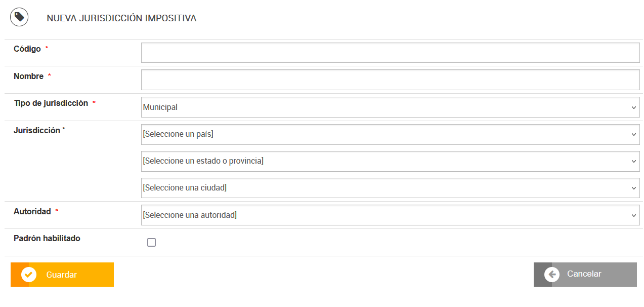Click the Código field label
644x307 pixels.
[27, 49]
